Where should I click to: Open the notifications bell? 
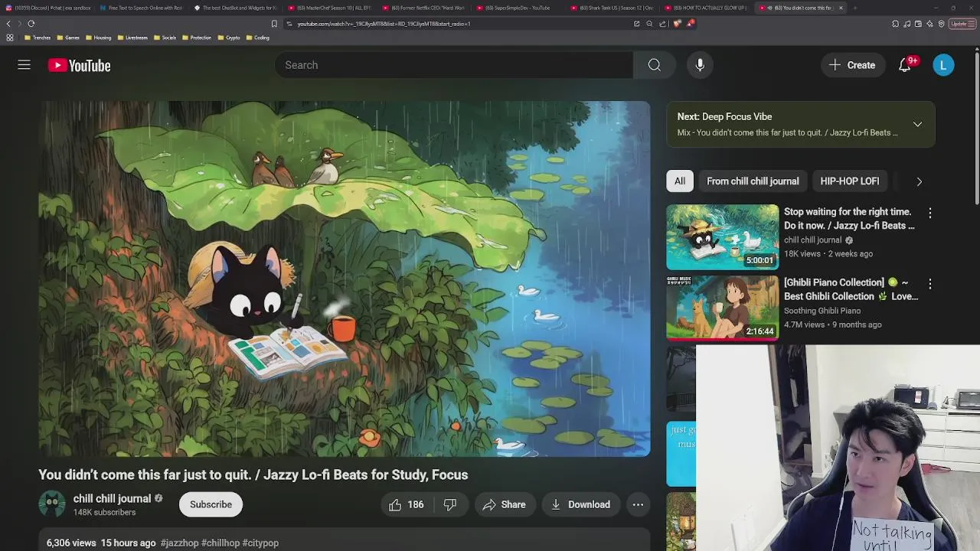click(905, 65)
